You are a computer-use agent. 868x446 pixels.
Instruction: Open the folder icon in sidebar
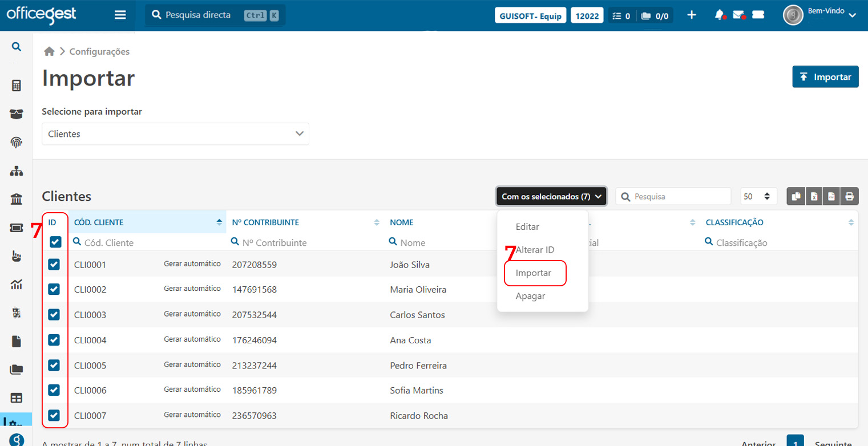coord(17,370)
